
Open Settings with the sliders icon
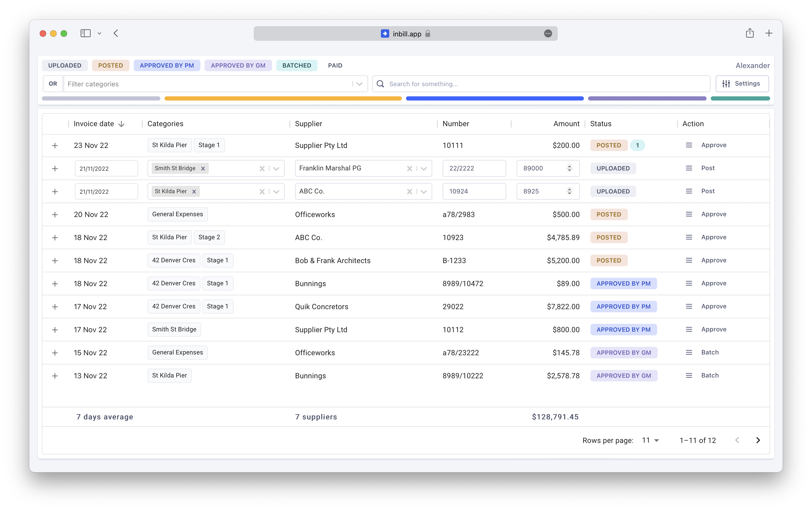click(742, 84)
